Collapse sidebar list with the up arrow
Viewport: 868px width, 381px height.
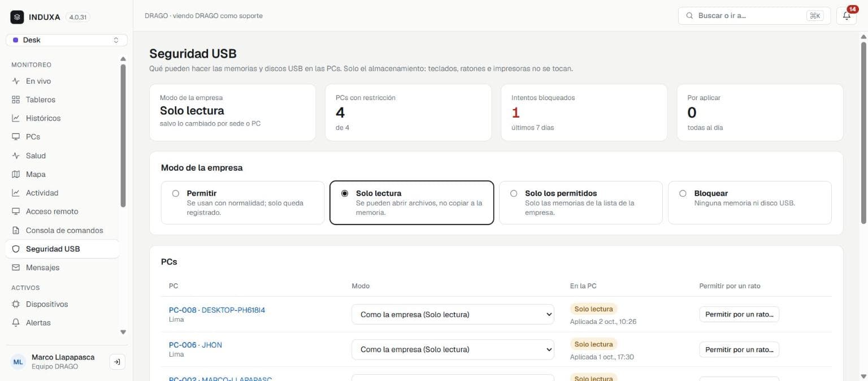coord(123,59)
